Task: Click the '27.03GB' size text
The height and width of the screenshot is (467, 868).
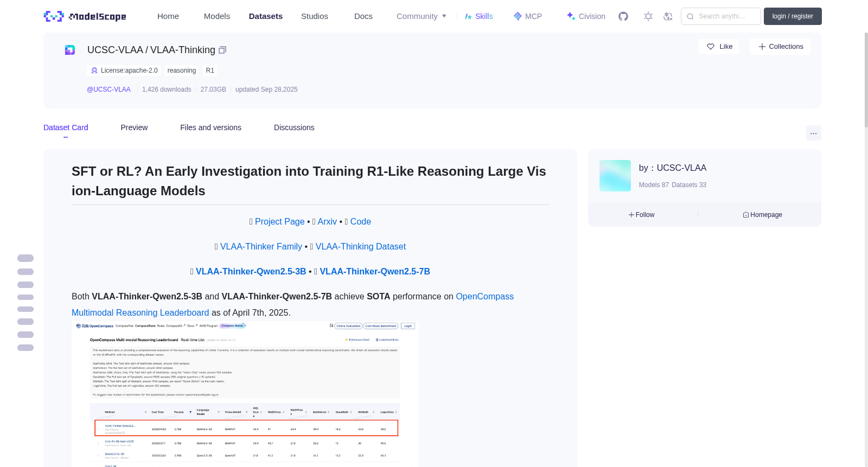Action: click(213, 89)
